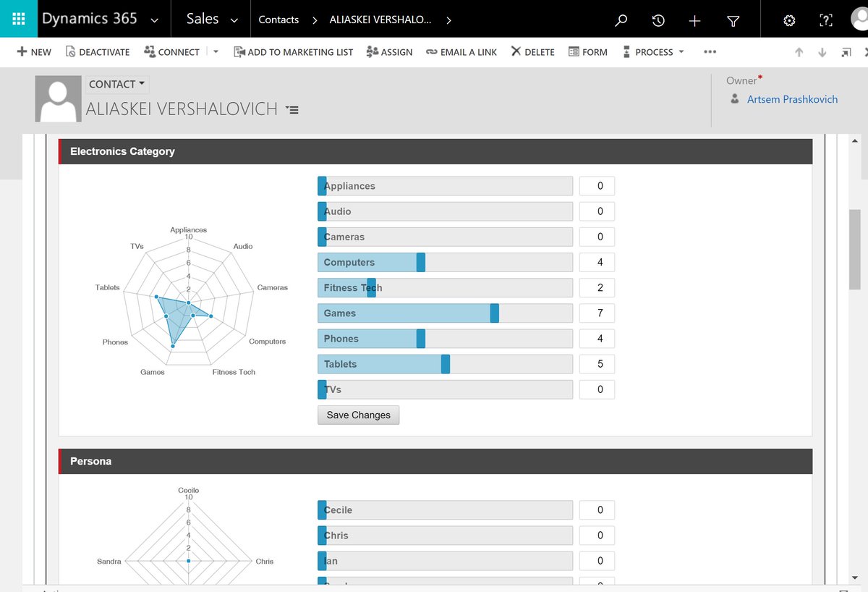This screenshot has height=592, width=868.
Task: Click the help question mark icon
Action: coord(826,20)
